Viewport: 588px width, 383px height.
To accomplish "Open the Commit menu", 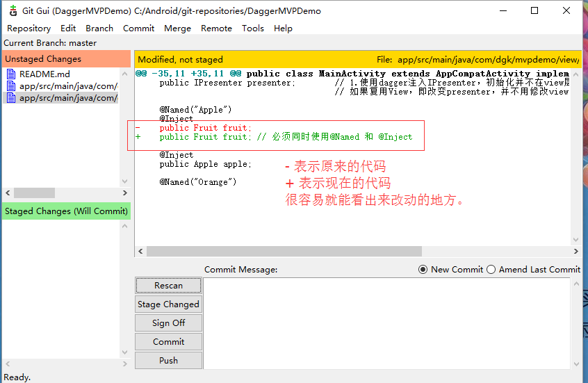I will [138, 28].
